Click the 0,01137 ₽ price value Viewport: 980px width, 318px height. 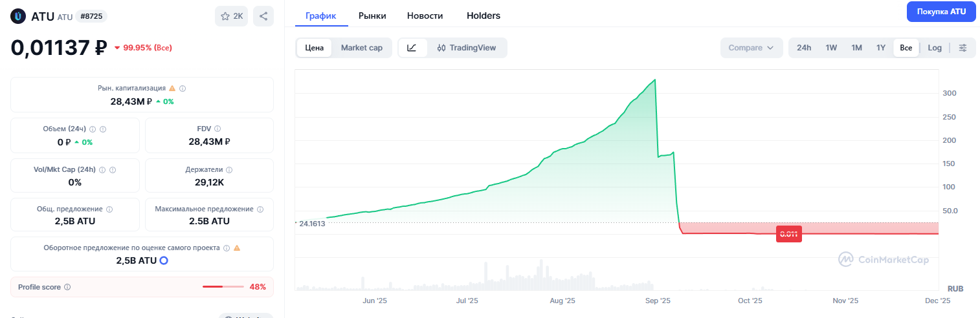[59, 47]
